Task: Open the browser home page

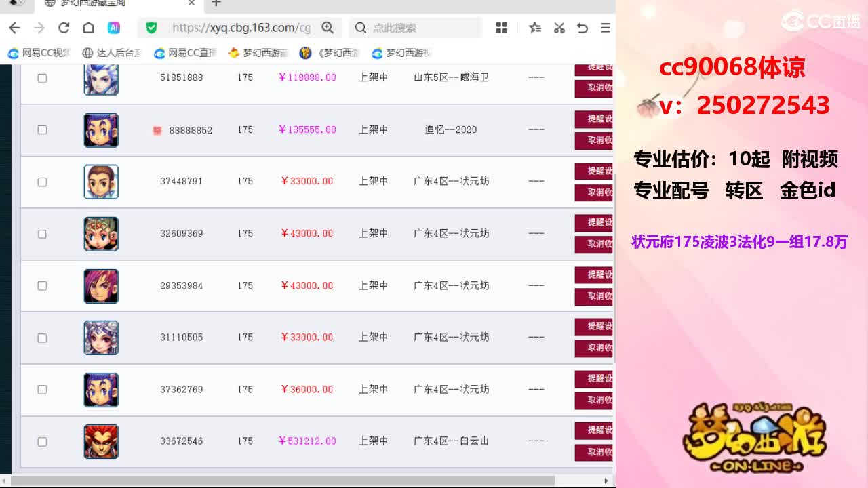Action: coord(88,28)
